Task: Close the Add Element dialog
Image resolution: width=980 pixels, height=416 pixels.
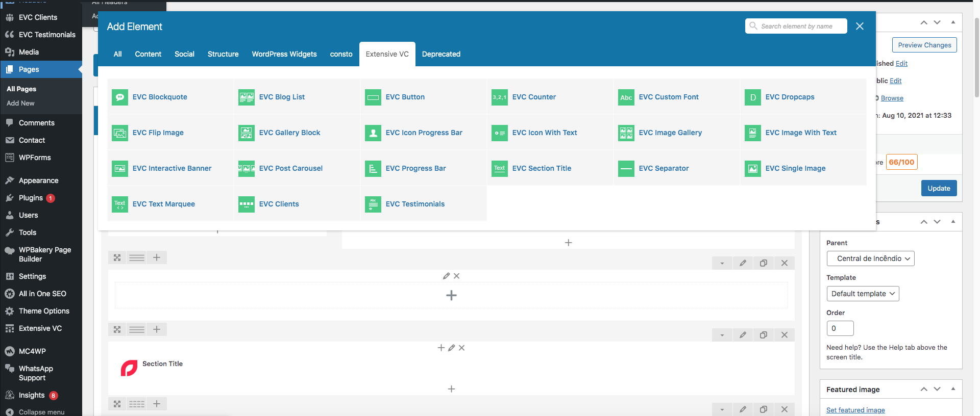Action: [860, 26]
